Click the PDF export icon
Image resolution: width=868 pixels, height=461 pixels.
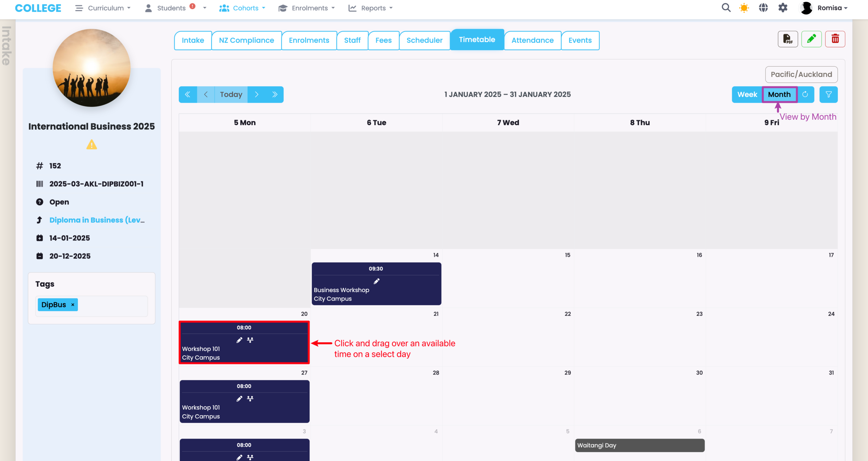tap(788, 39)
